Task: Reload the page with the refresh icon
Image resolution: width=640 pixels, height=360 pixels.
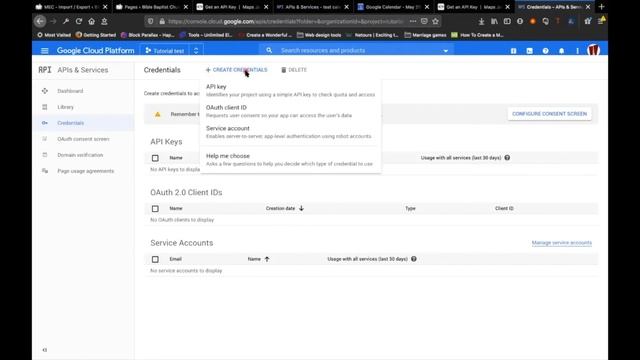Action: [x=79, y=21]
